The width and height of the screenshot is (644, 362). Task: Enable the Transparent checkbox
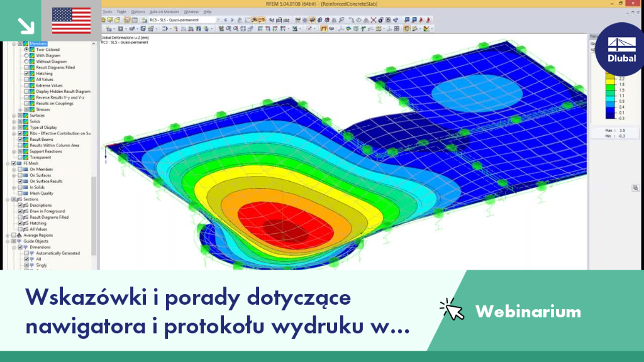[x=20, y=157]
